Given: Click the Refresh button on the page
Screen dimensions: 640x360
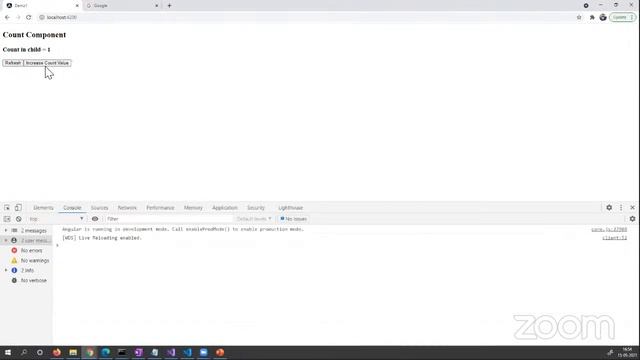Looking at the screenshot, I should 13,63.
